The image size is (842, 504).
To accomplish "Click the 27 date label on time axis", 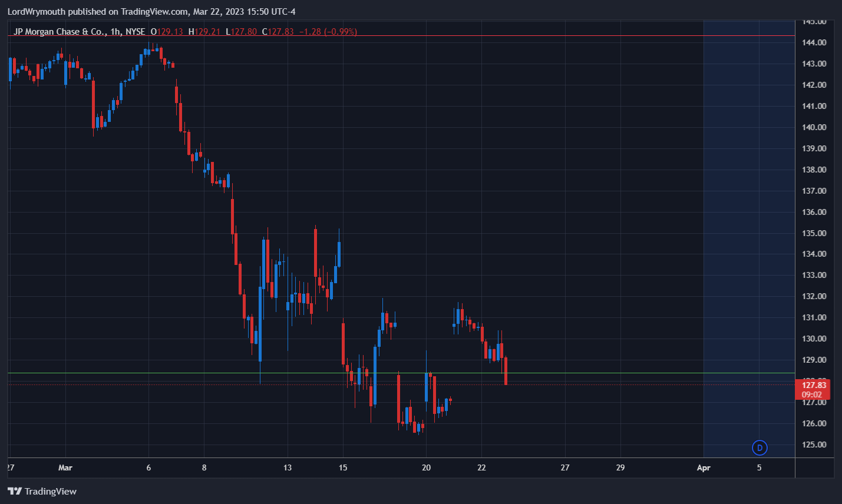I will [x=565, y=467].
